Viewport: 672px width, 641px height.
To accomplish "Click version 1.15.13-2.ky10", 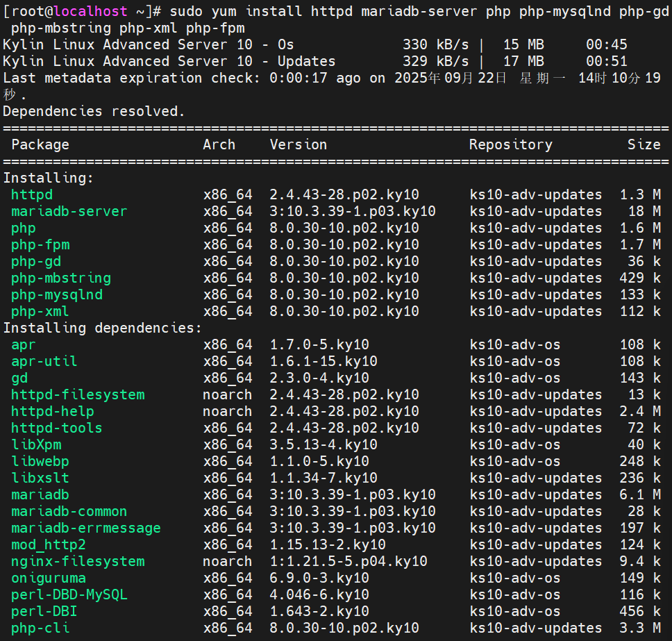I will tap(328, 545).
